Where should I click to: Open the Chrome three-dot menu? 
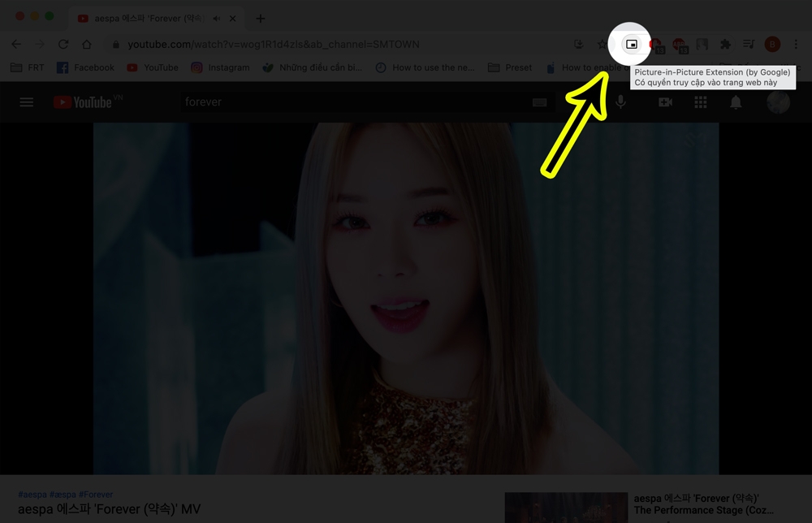pyautogui.click(x=796, y=45)
